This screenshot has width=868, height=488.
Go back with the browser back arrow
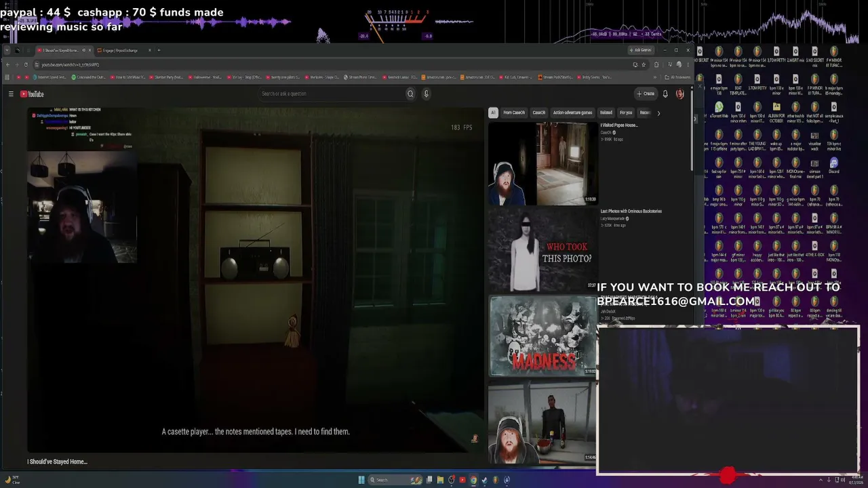coord(7,64)
